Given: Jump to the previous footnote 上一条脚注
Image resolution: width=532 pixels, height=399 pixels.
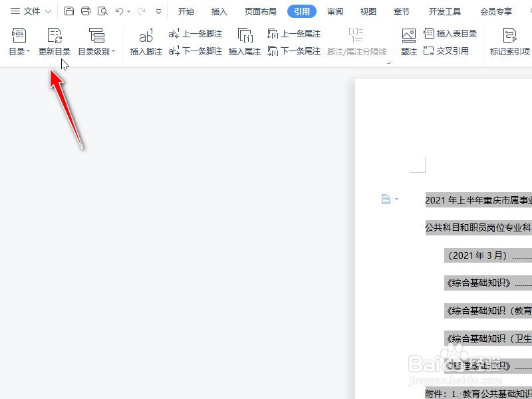Looking at the screenshot, I should (193, 34).
